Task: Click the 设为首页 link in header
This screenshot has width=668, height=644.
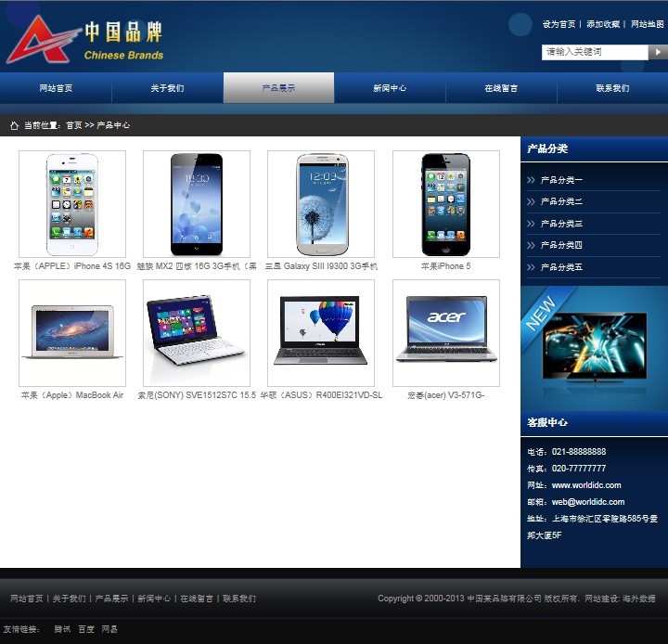Action: point(559,24)
